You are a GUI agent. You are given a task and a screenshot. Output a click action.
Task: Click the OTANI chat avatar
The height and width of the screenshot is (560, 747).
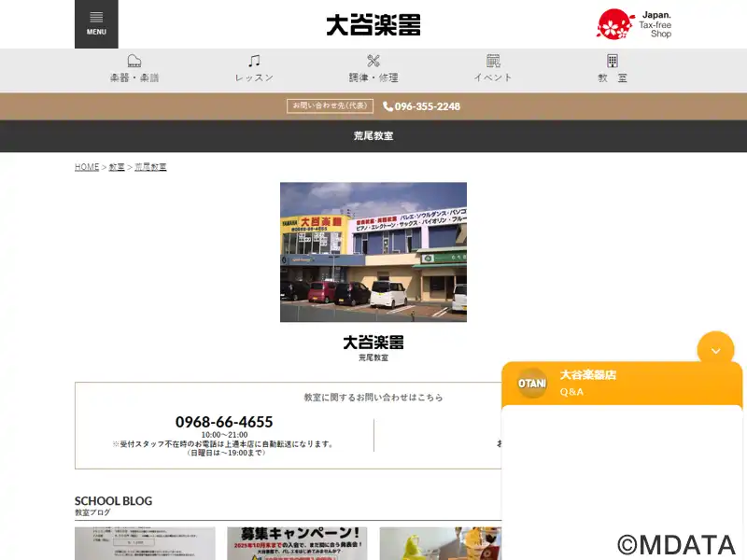tap(532, 383)
